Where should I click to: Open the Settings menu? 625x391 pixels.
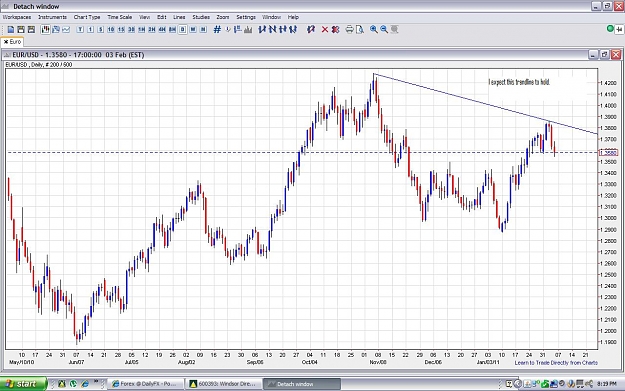tap(246, 17)
